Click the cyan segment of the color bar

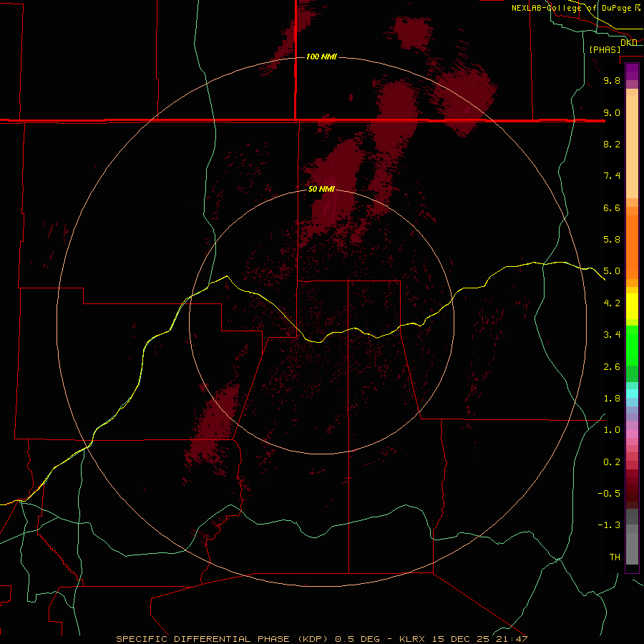click(x=632, y=394)
